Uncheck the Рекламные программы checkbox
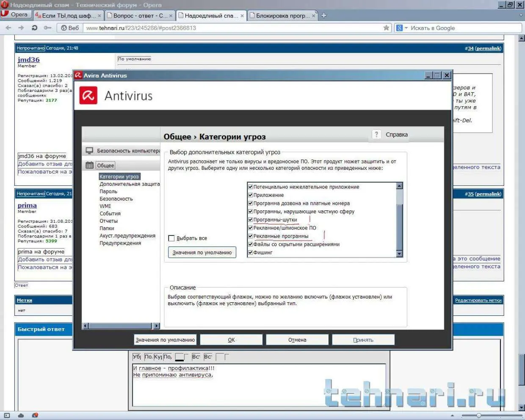The width and height of the screenshot is (525, 420). click(250, 236)
